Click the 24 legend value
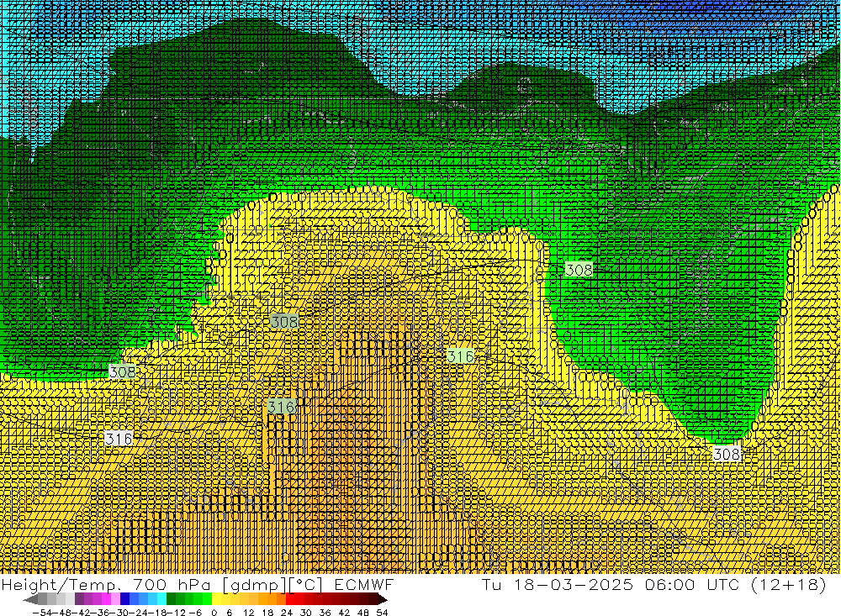The height and width of the screenshot is (616, 841). click(x=287, y=613)
